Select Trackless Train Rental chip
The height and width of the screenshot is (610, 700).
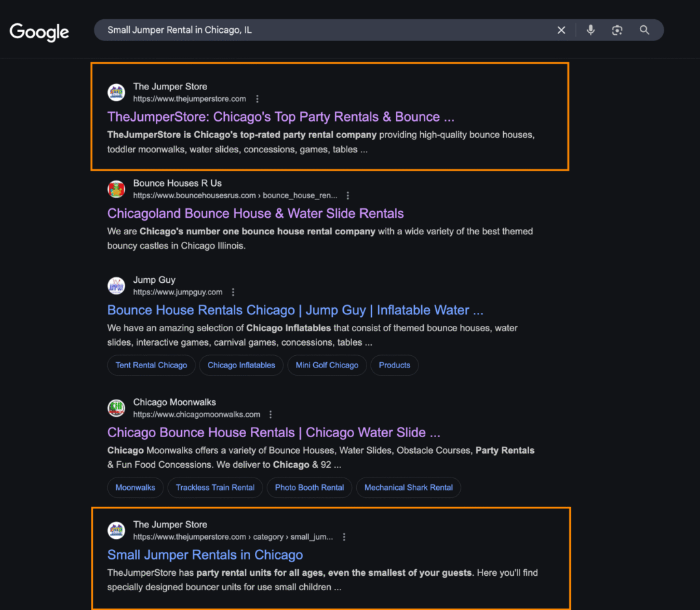pyautogui.click(x=215, y=487)
